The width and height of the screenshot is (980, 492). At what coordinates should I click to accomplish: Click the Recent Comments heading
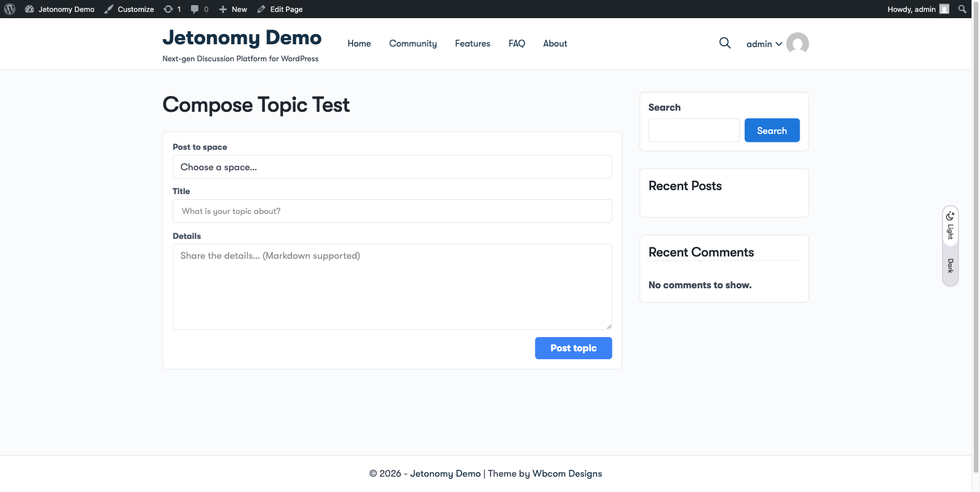701,253
